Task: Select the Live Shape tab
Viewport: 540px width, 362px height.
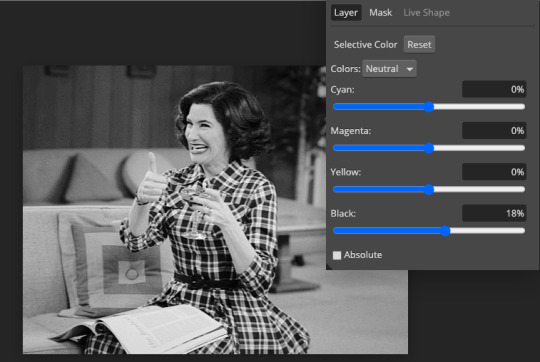Action: point(426,13)
